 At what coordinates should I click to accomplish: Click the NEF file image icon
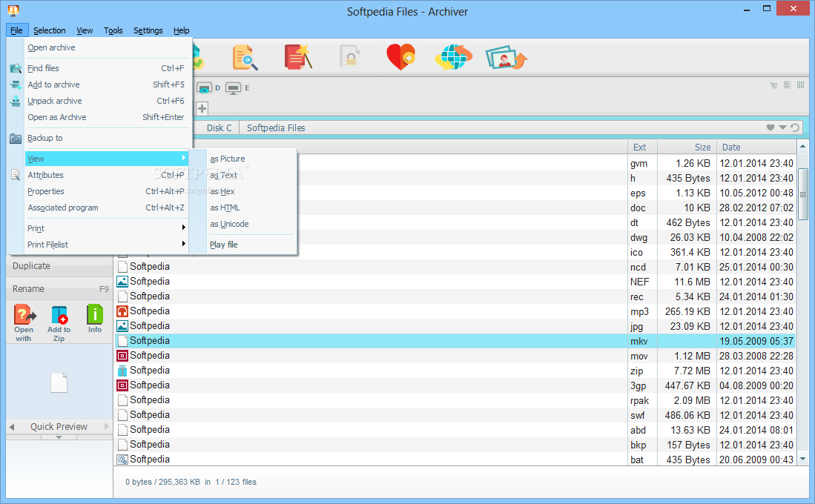[122, 282]
